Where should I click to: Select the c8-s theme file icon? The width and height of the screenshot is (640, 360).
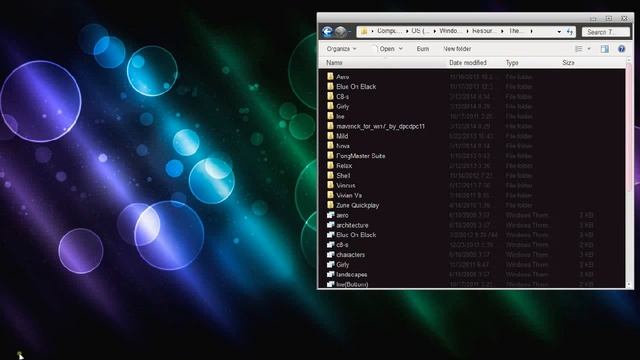coord(331,244)
